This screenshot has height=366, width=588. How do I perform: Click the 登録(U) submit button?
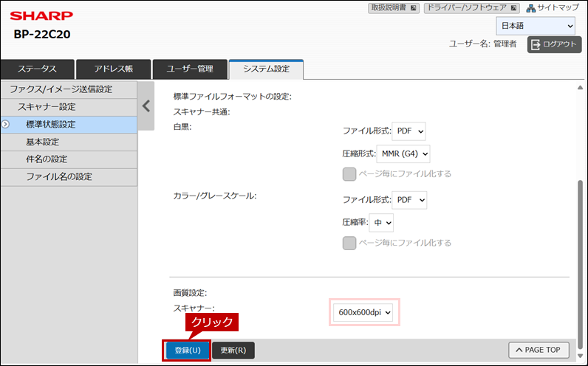[187, 350]
